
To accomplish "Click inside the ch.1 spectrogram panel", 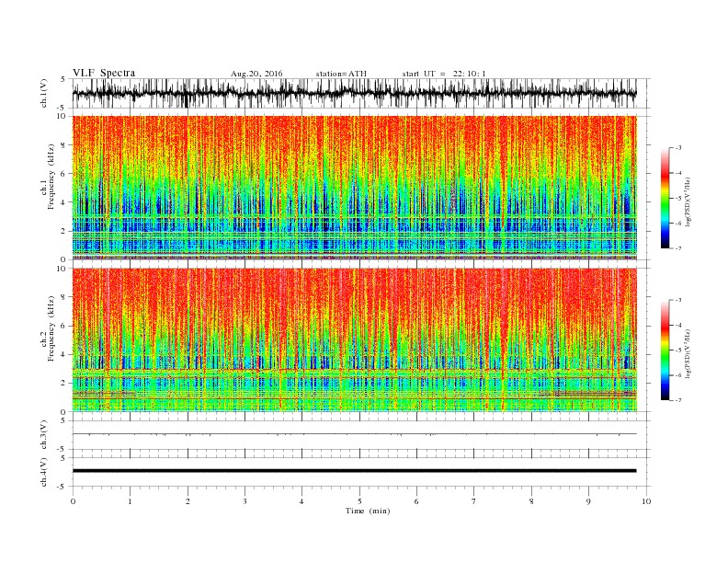I will (x=354, y=188).
